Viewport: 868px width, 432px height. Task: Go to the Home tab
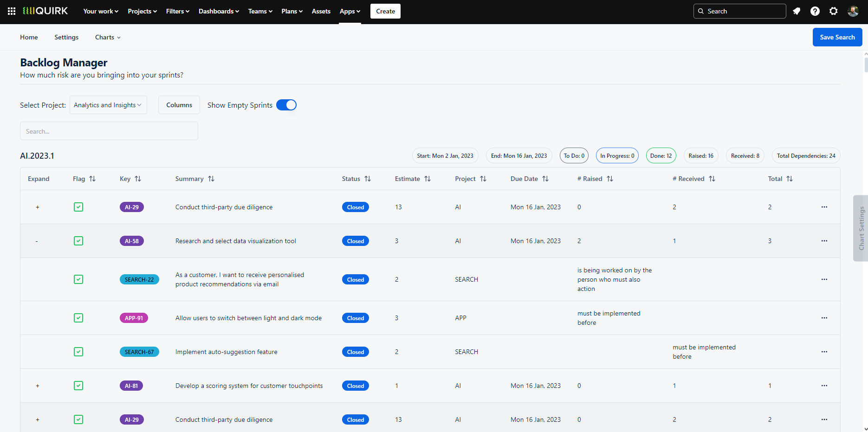tap(29, 37)
